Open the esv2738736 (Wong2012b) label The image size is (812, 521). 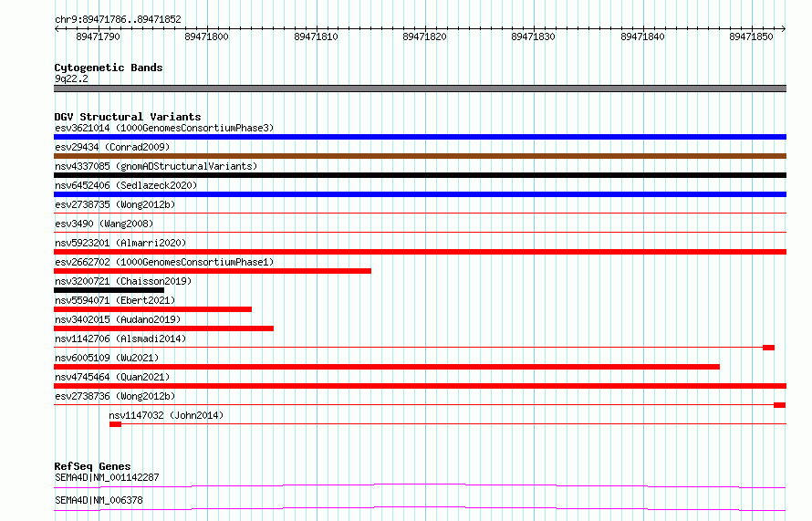(x=115, y=396)
